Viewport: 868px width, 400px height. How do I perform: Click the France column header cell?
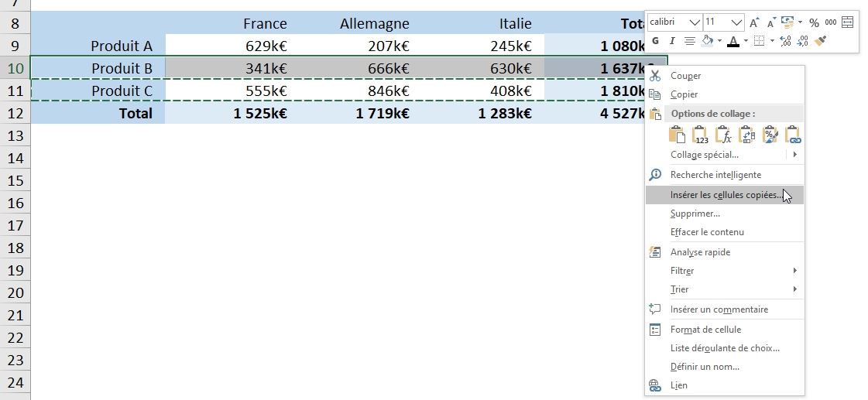point(227,24)
